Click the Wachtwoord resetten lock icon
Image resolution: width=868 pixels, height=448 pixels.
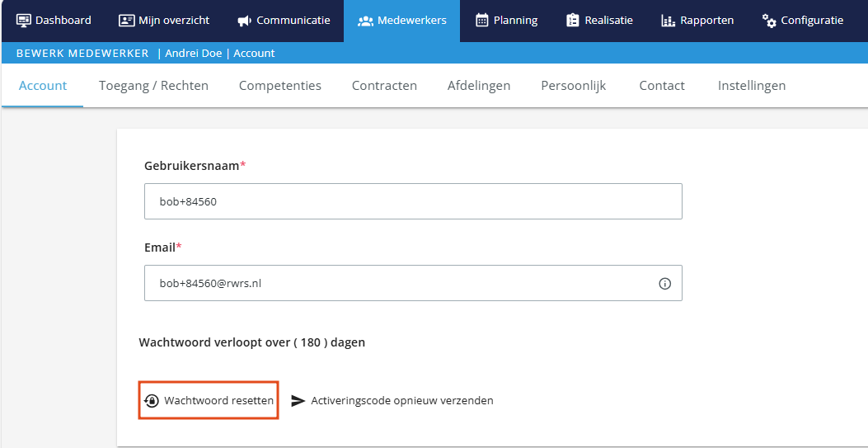tap(151, 401)
